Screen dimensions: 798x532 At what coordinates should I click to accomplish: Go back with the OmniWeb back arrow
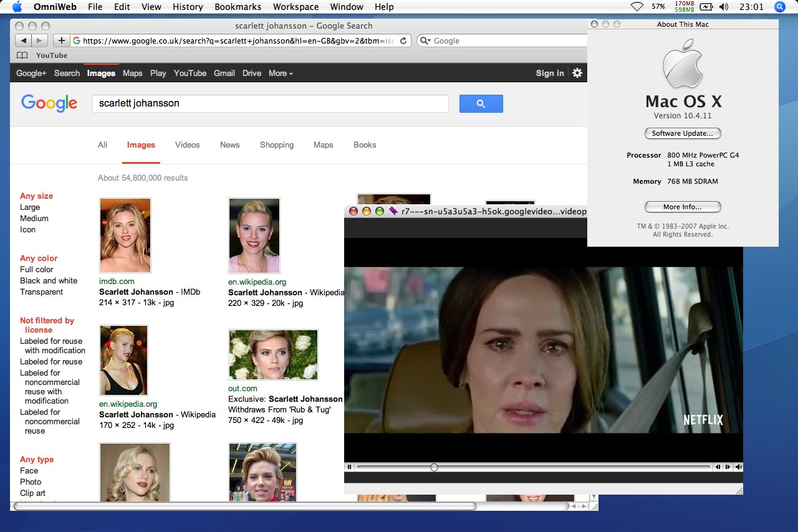(x=24, y=40)
